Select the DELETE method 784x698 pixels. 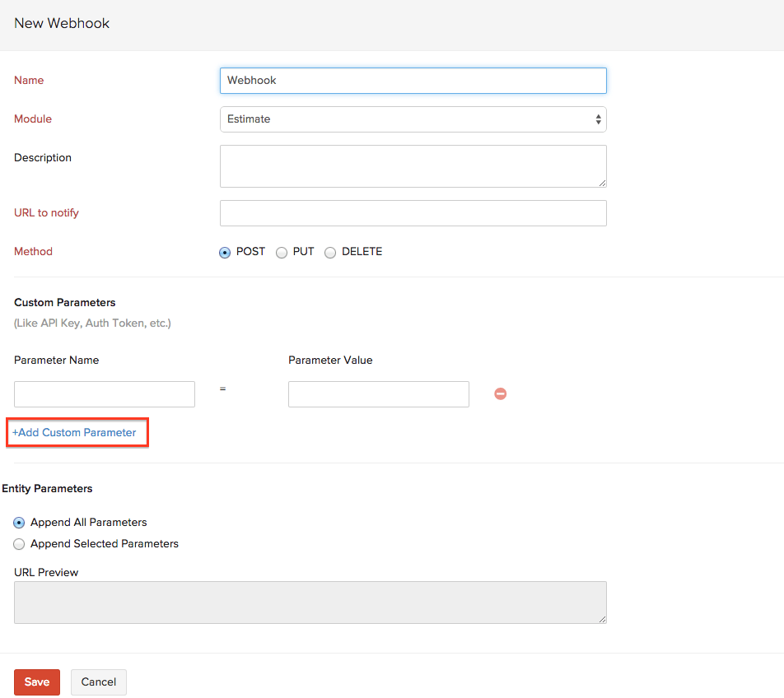tap(330, 252)
